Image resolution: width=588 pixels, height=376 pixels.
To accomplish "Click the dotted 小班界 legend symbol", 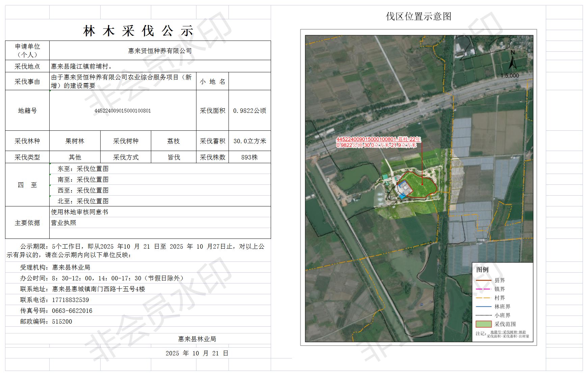I will (x=483, y=316).
